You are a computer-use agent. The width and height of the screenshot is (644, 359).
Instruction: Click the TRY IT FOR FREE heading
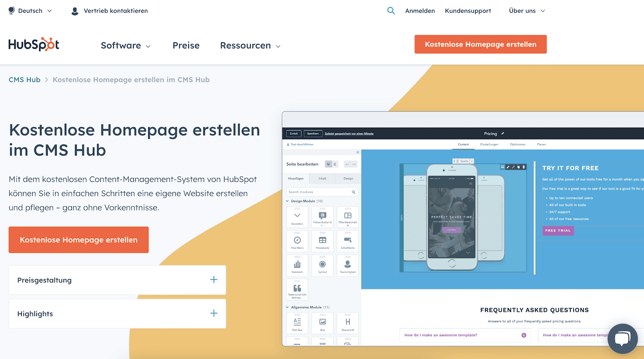point(570,168)
